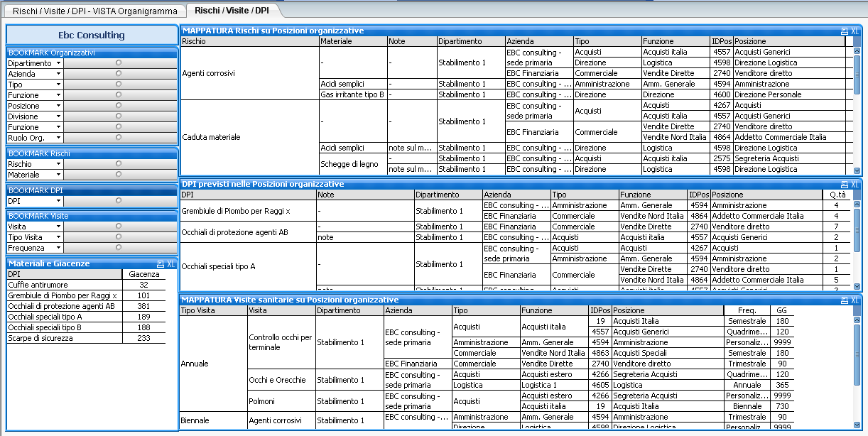The image size is (868, 436).
Task: Select the 'Polmoni' visit cell
Action: (281, 401)
